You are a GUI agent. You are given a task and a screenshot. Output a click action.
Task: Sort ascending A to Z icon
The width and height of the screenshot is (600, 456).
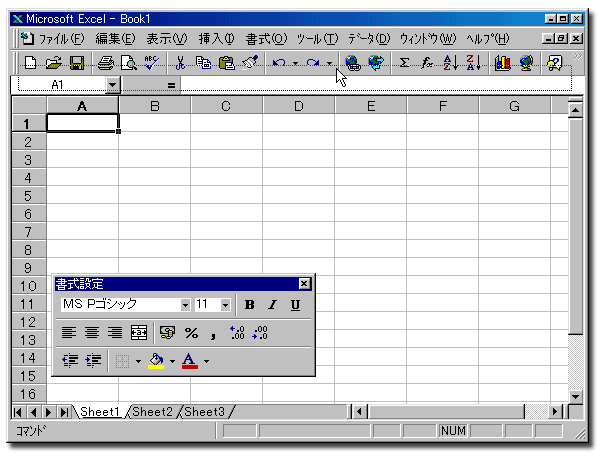coord(450,62)
